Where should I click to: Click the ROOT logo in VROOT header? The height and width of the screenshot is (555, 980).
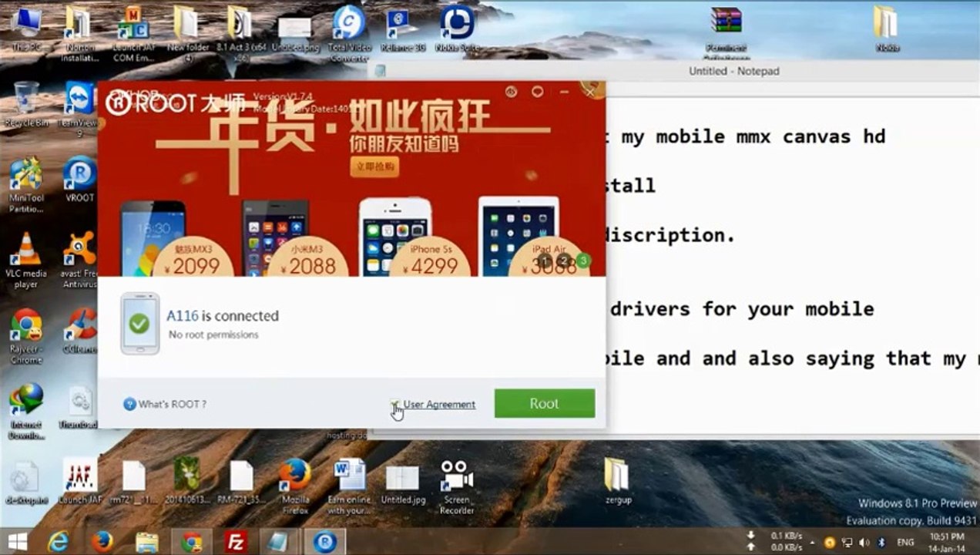(x=174, y=103)
